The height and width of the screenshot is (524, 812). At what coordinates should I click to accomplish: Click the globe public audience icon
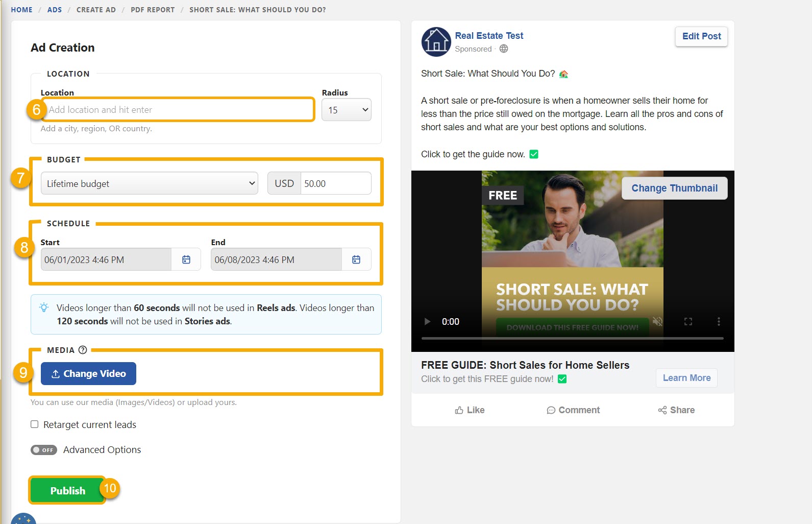(504, 49)
